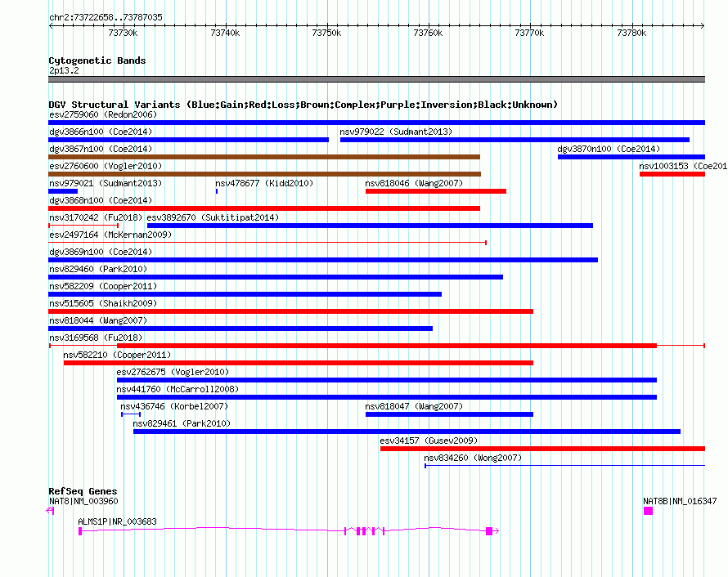Open nsv818046 (Wang2007) variant label
This screenshot has height=577, width=728.
coord(414,183)
